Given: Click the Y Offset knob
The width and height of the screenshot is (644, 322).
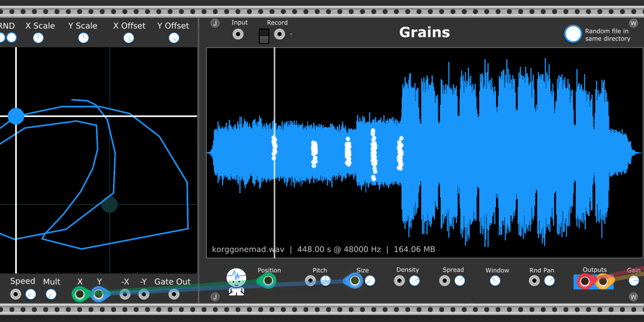Looking at the screenshot, I should coord(174,38).
